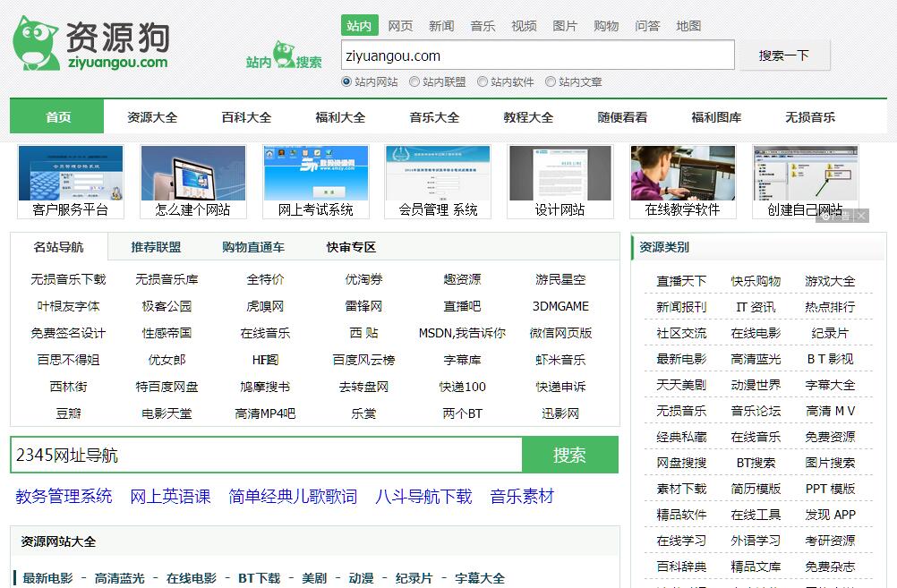Screen dimensions: 897x588
Task: Open the 网上考试系统 thumbnail image
Action: 315,174
